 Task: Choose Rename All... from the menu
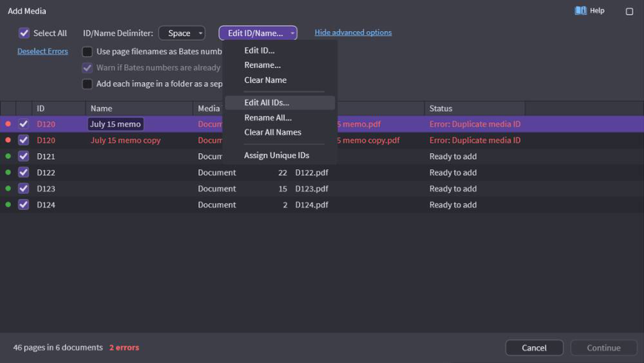point(268,118)
